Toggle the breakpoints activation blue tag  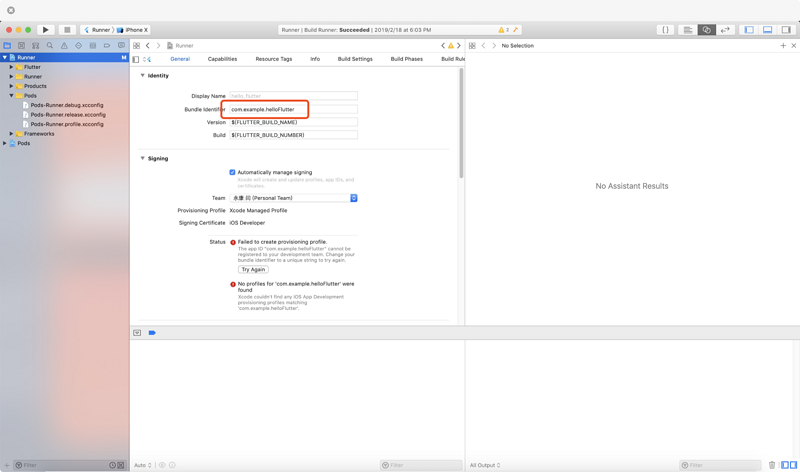pyautogui.click(x=152, y=333)
